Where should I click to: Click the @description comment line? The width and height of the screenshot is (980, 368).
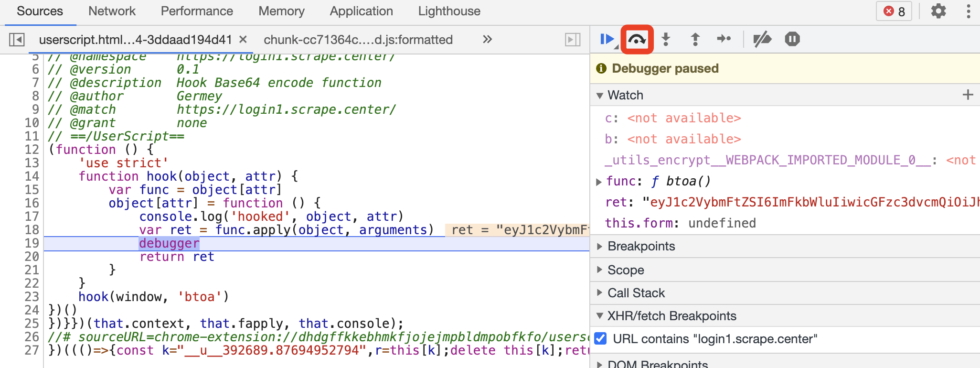[x=214, y=83]
